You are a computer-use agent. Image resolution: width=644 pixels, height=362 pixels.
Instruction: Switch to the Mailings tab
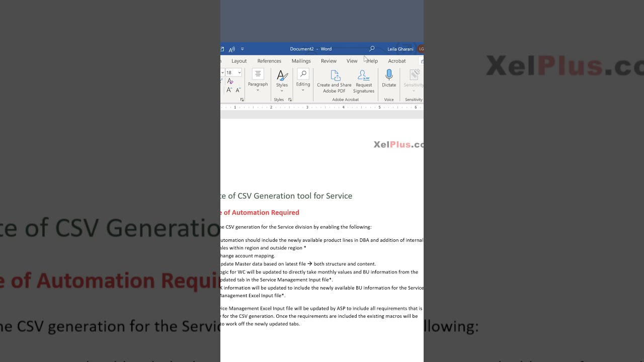click(x=301, y=61)
